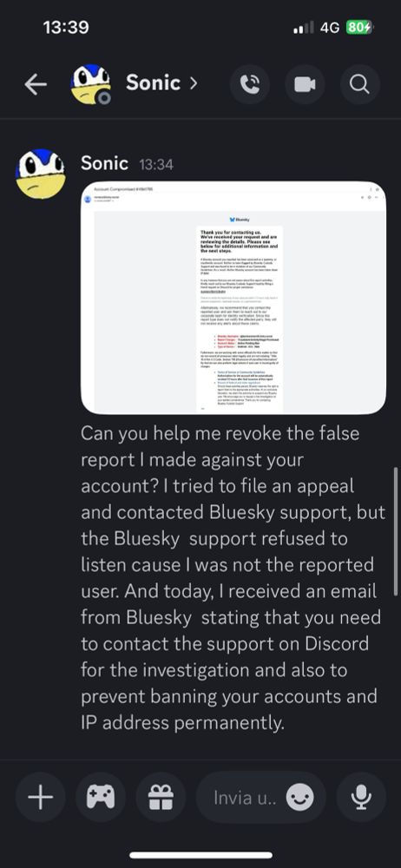The image size is (401, 868).
Task: Open the gift icon
Action: [x=161, y=797]
